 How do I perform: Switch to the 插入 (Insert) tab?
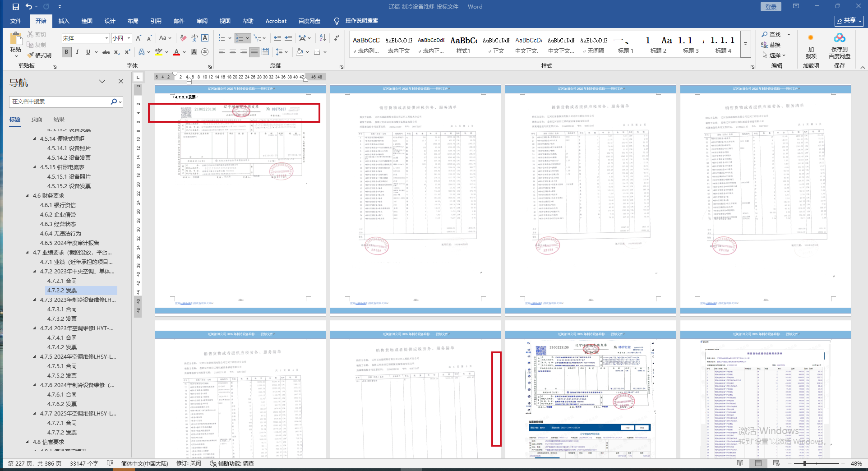pos(64,21)
